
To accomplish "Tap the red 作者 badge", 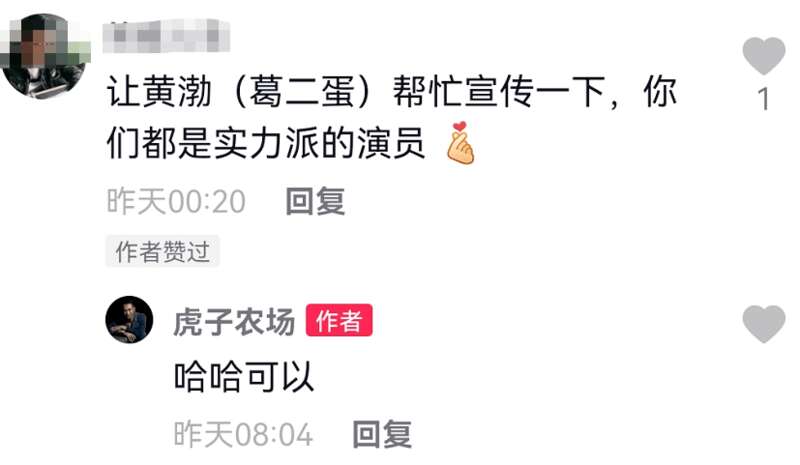I will tap(339, 320).
